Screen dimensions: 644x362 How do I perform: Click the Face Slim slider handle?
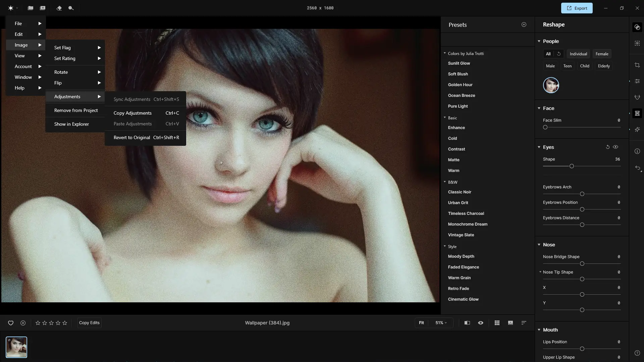(545, 127)
